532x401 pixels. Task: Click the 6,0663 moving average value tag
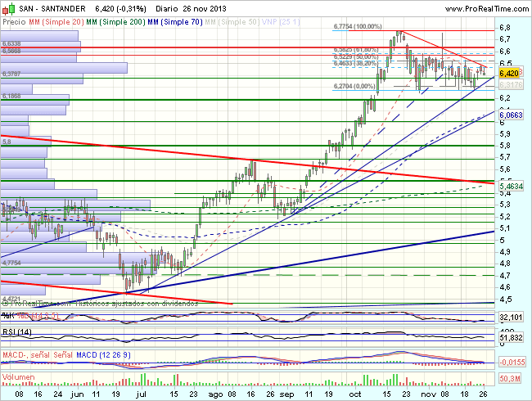pos(511,115)
